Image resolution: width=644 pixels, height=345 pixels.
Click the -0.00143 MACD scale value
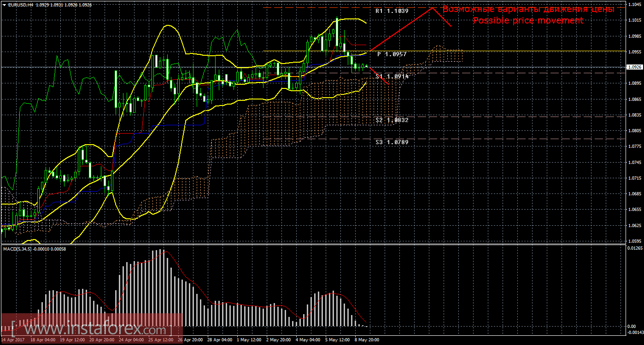pos(635,332)
